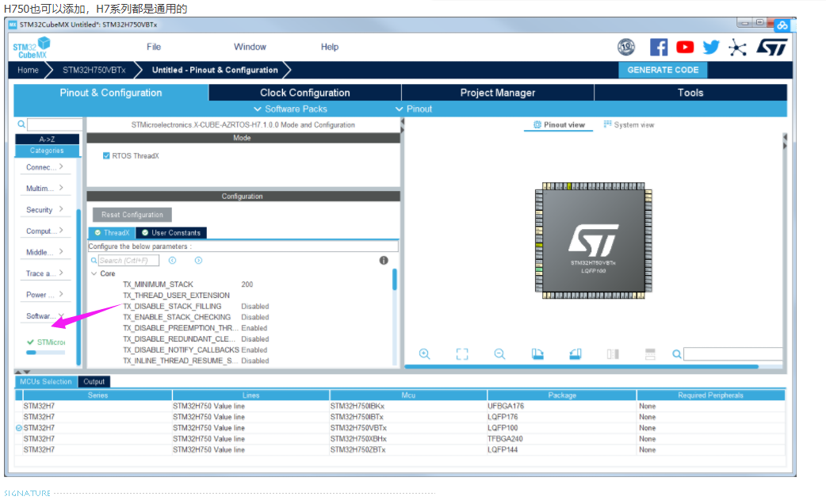Rotate the chip clockwise icon

[537, 354]
